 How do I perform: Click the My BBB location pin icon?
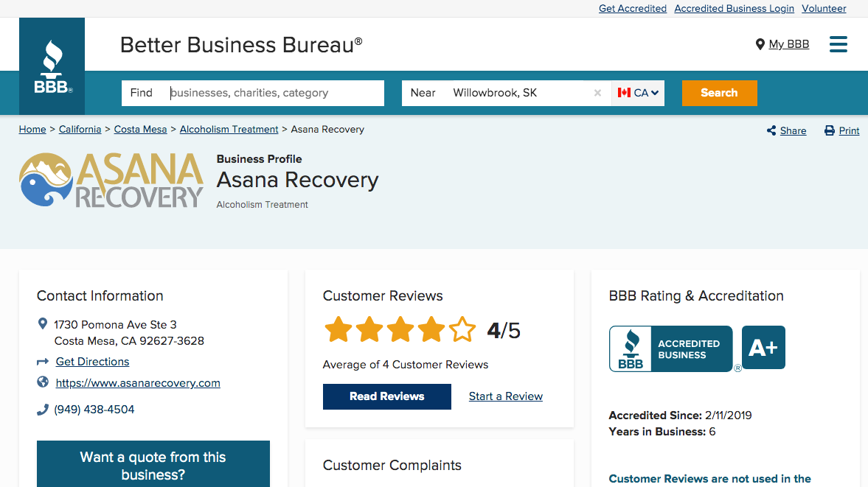pos(760,44)
